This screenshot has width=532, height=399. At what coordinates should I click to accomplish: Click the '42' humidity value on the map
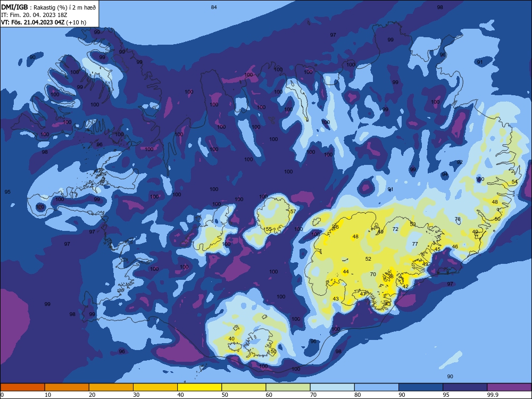405,286
